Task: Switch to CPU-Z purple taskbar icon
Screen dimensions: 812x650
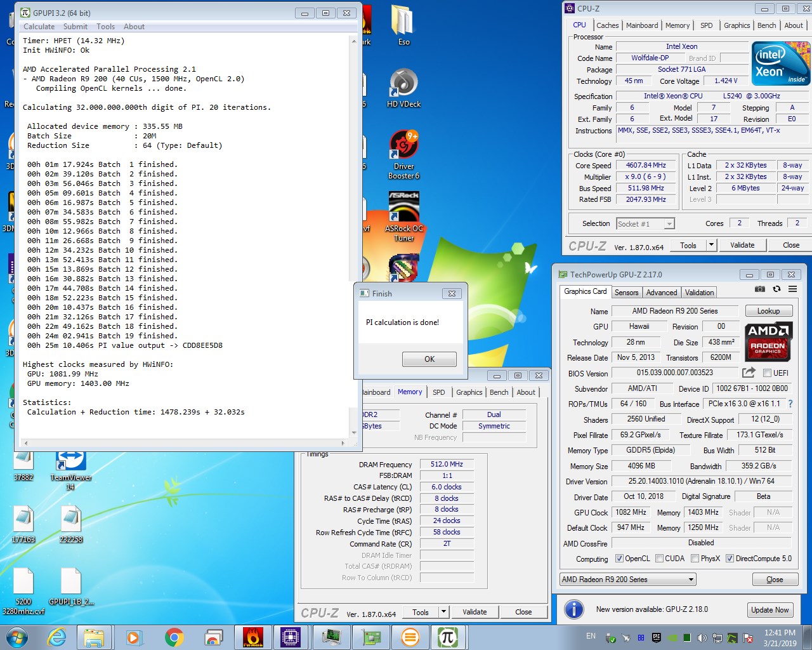Action: 291,637
